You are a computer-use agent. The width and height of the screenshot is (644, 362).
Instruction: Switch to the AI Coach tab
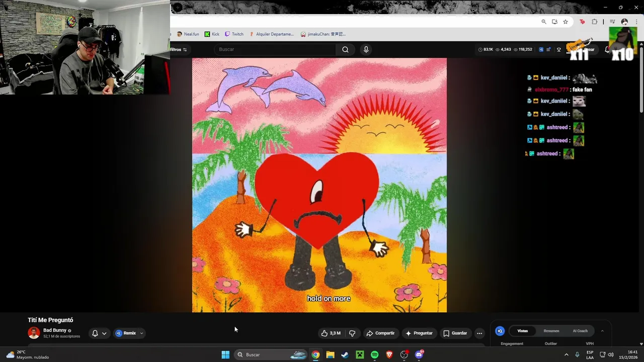click(x=580, y=331)
